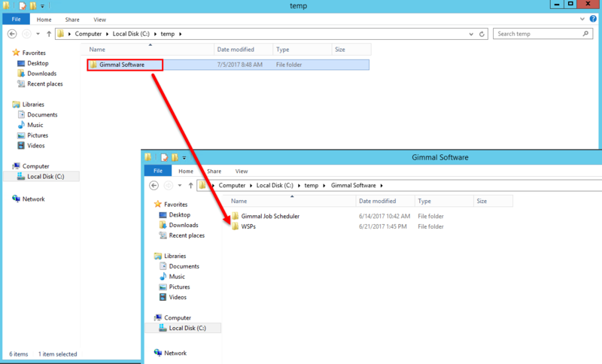Open recent locations dropdown in Gimmal Software window
Screen dimensions: 602x364
pos(180,185)
